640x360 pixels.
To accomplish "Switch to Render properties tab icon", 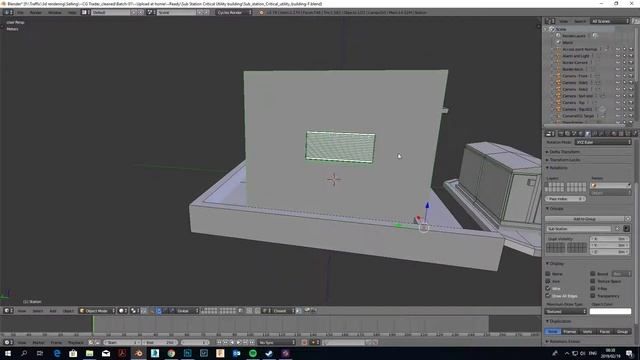I will click(561, 133).
